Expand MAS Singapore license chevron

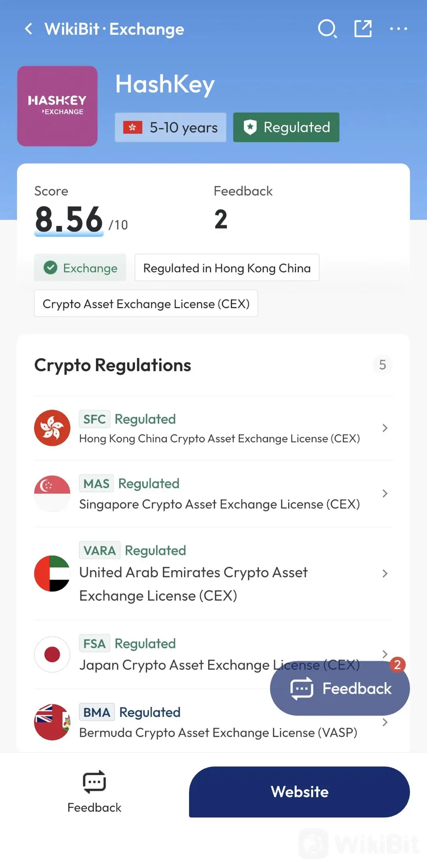click(x=385, y=493)
